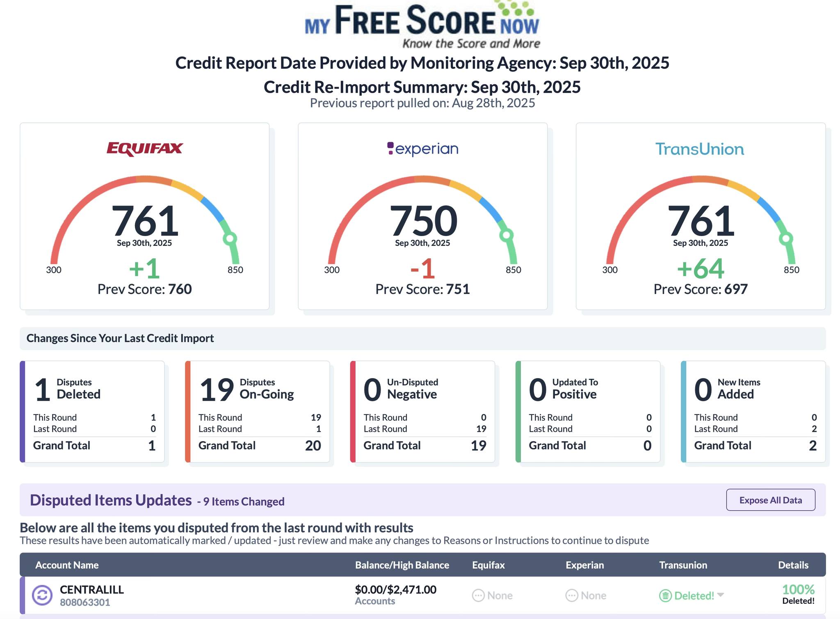Click the Equifax None status icon

478,596
